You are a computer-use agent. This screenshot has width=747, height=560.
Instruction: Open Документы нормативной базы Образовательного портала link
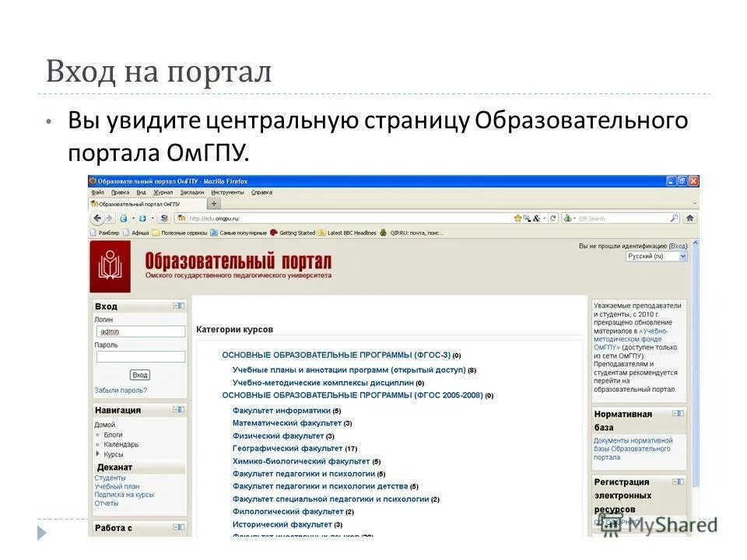pos(633,449)
